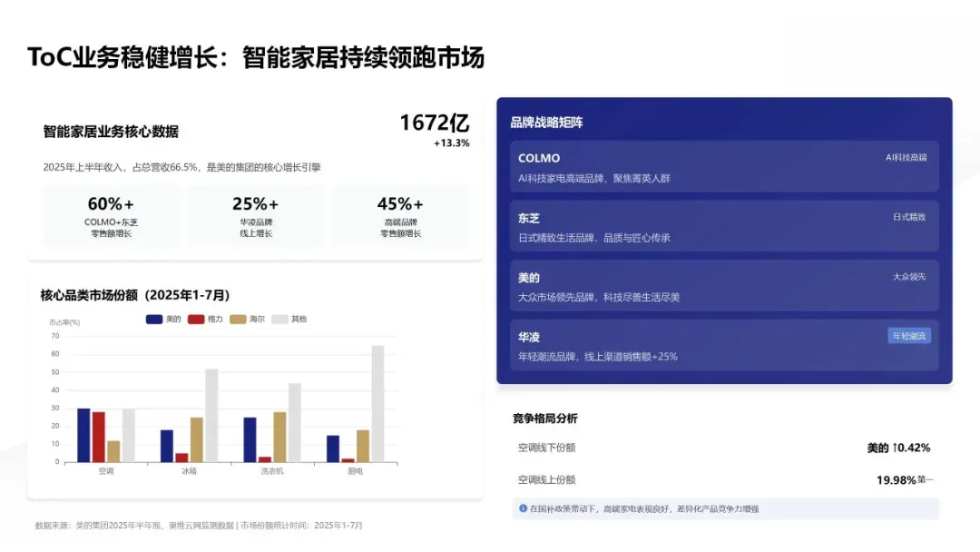Image resolution: width=980 pixels, height=552 pixels.
Task: Click the tan 海尔 legend swatch
Action: (238, 320)
